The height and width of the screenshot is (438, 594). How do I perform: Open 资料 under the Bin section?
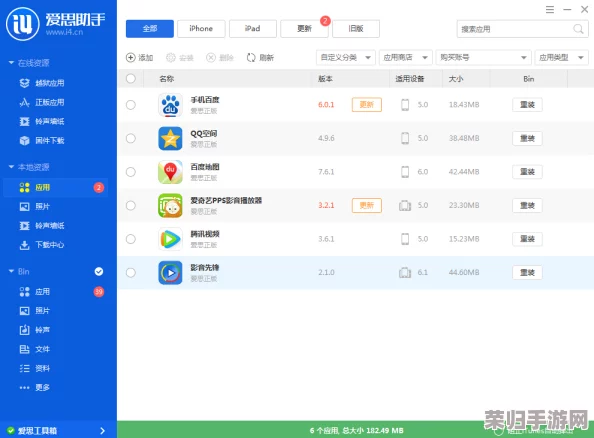click(34, 368)
